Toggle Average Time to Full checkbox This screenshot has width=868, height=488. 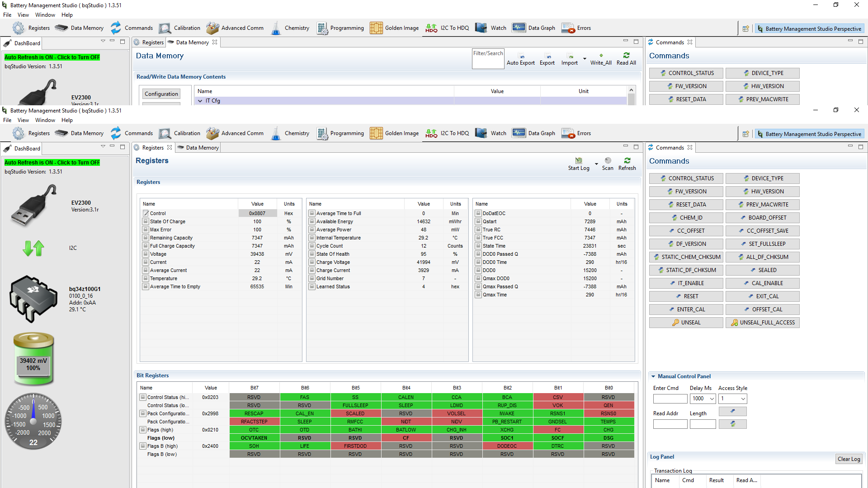[312, 213]
